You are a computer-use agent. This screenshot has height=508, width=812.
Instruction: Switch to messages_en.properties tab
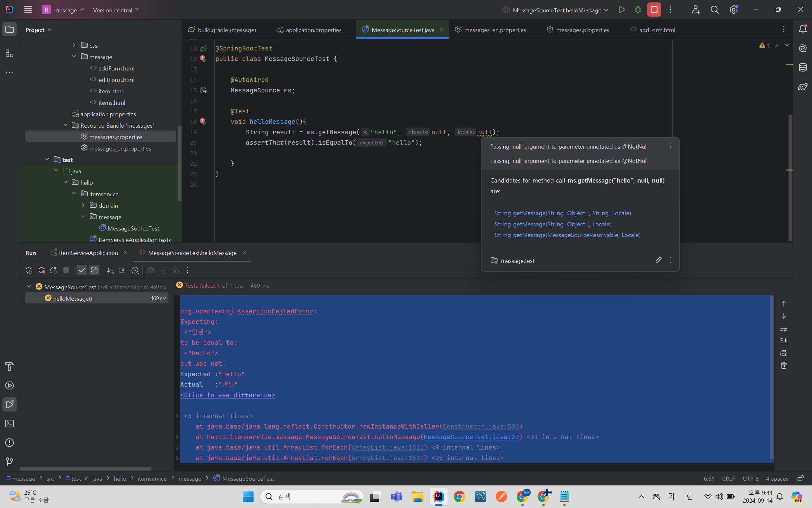click(x=491, y=30)
